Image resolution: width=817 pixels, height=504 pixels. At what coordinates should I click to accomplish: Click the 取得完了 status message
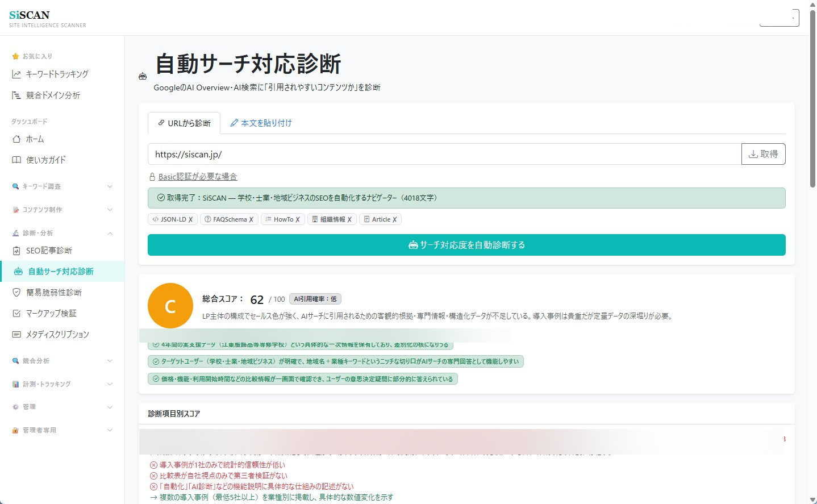pos(466,198)
